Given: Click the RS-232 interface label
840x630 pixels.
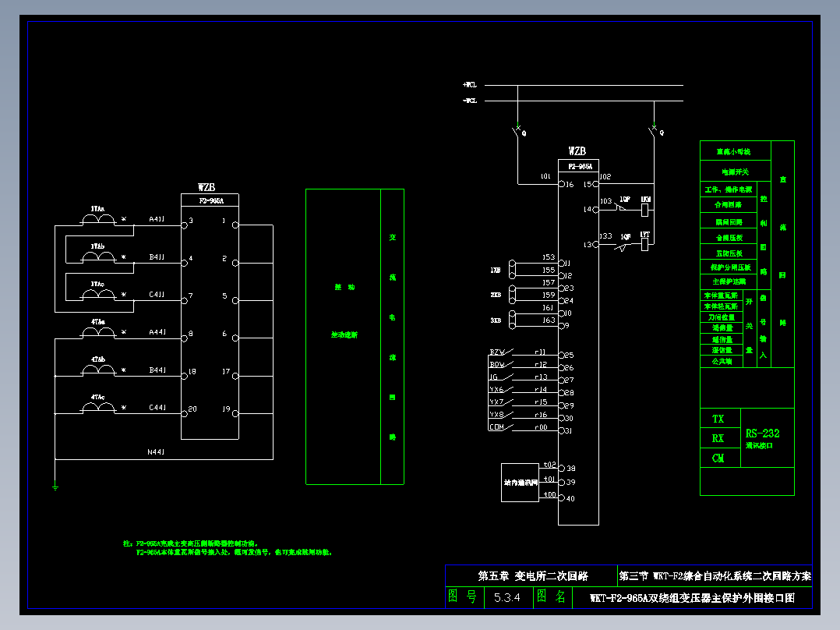Looking at the screenshot, I should pyautogui.click(x=762, y=434).
